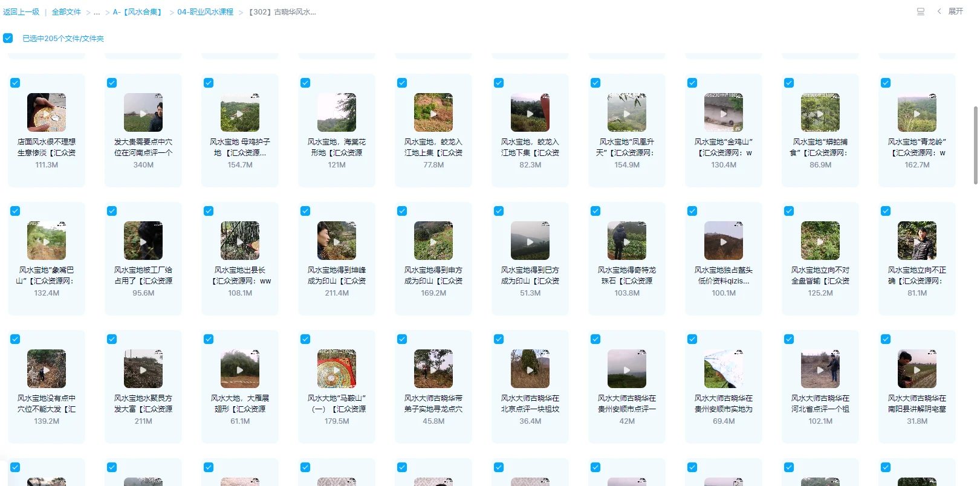Image resolution: width=980 pixels, height=486 pixels.
Task: Uncheck the 蛟龙入江地上集 file checkbox
Action: point(402,83)
